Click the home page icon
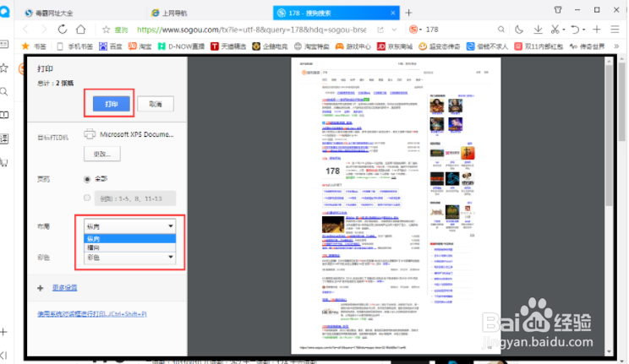This screenshot has height=364, width=629. (x=81, y=30)
